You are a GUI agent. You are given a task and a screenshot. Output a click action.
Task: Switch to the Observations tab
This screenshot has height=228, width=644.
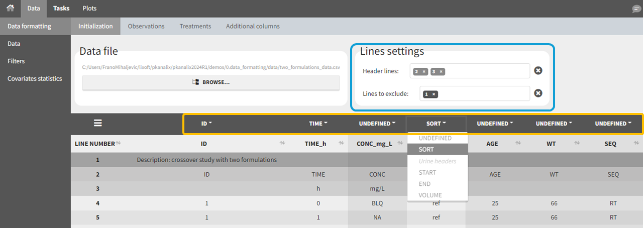(x=146, y=26)
